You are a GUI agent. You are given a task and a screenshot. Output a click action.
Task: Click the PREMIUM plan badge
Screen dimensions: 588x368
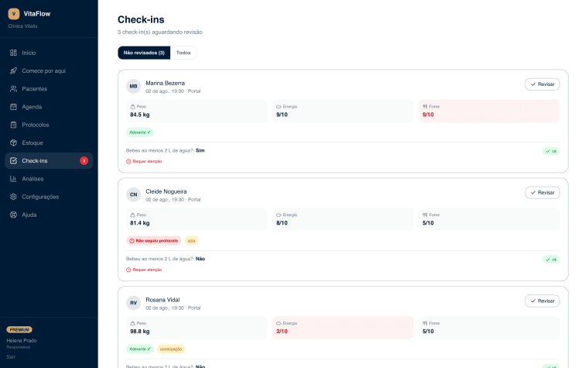coord(19,330)
